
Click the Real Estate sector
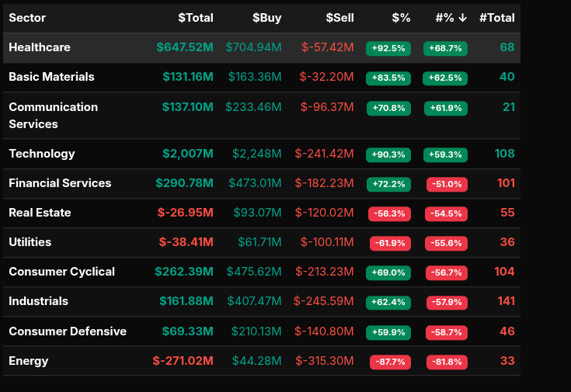point(40,213)
